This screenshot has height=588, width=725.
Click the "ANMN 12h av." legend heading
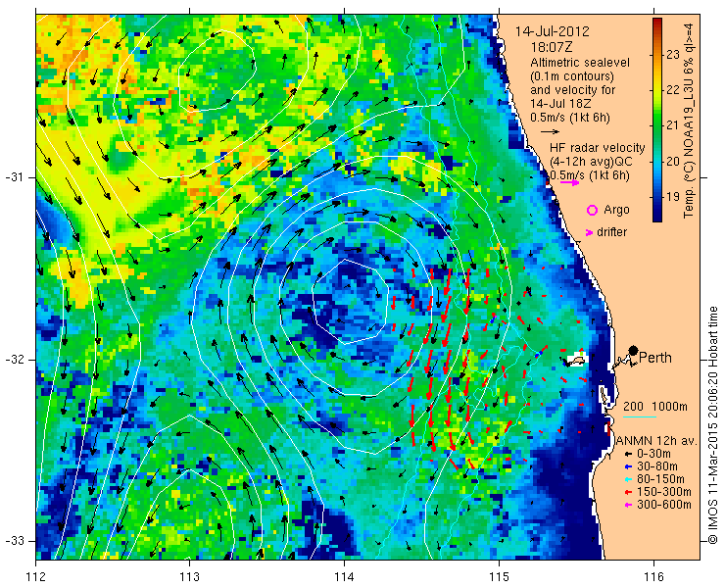(657, 441)
